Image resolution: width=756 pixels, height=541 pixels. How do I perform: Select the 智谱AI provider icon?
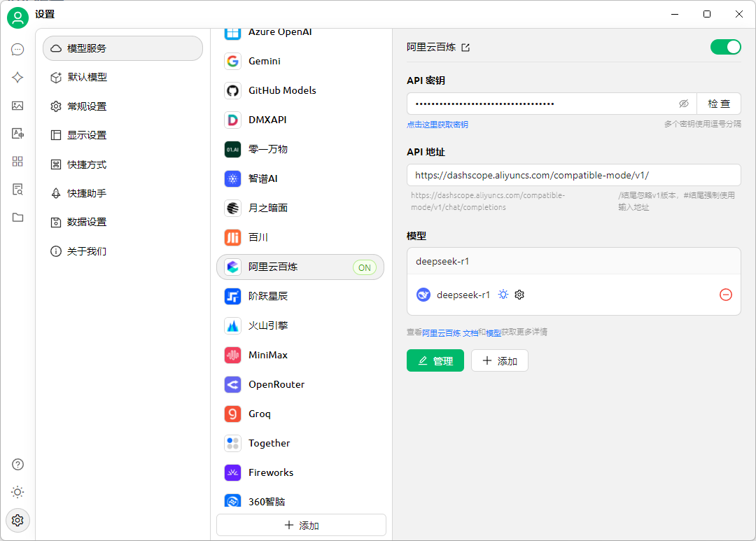click(x=233, y=179)
